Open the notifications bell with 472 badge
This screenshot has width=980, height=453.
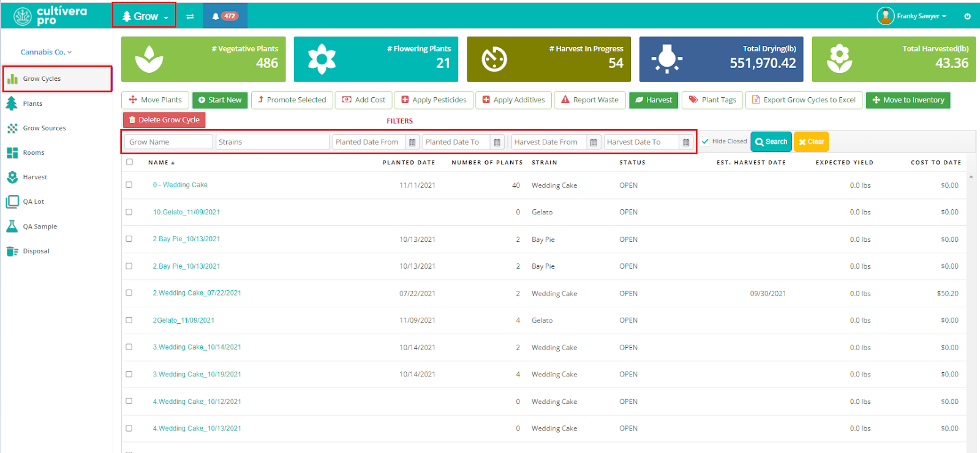coord(225,16)
